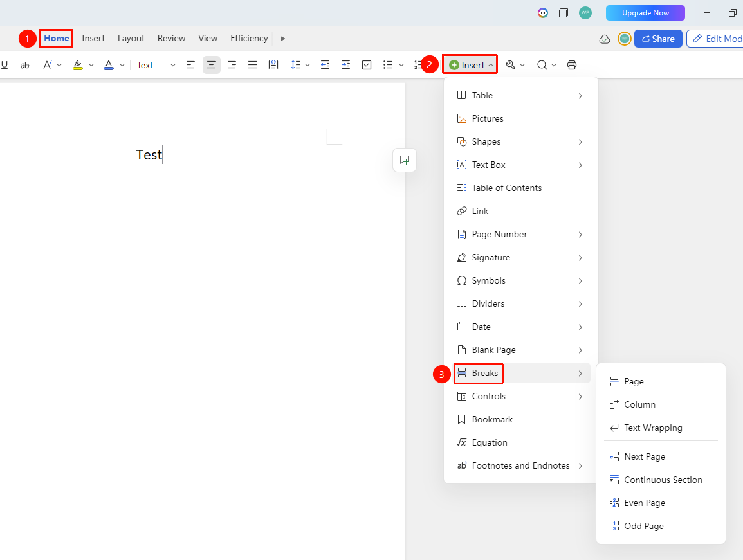Open the Review tab
The width and height of the screenshot is (743, 560).
(x=172, y=39)
